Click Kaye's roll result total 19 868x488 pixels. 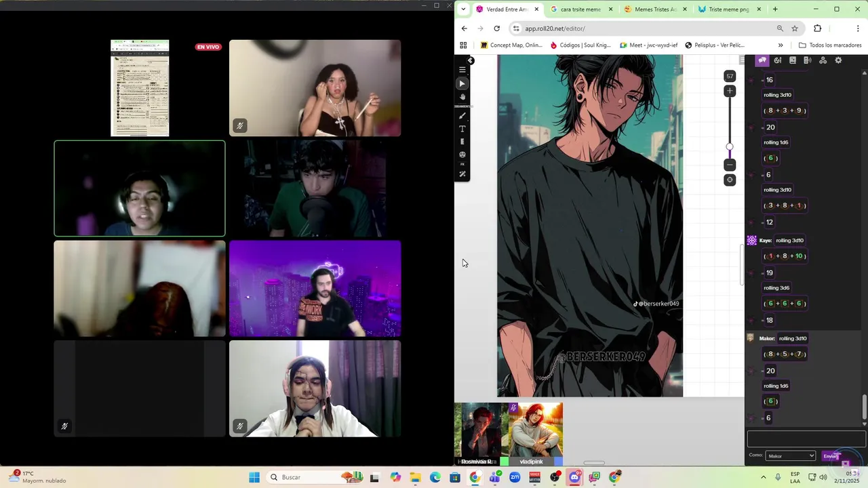click(770, 273)
